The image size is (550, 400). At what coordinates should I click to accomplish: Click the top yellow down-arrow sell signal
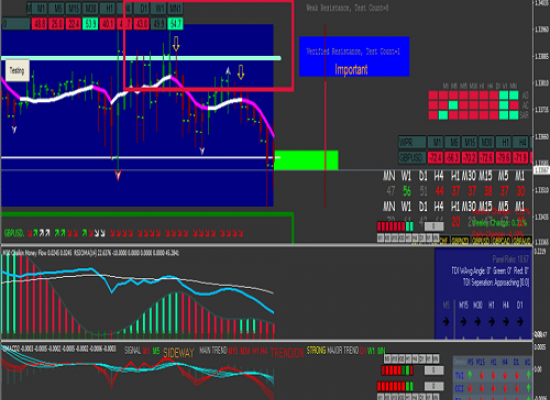coord(176,44)
